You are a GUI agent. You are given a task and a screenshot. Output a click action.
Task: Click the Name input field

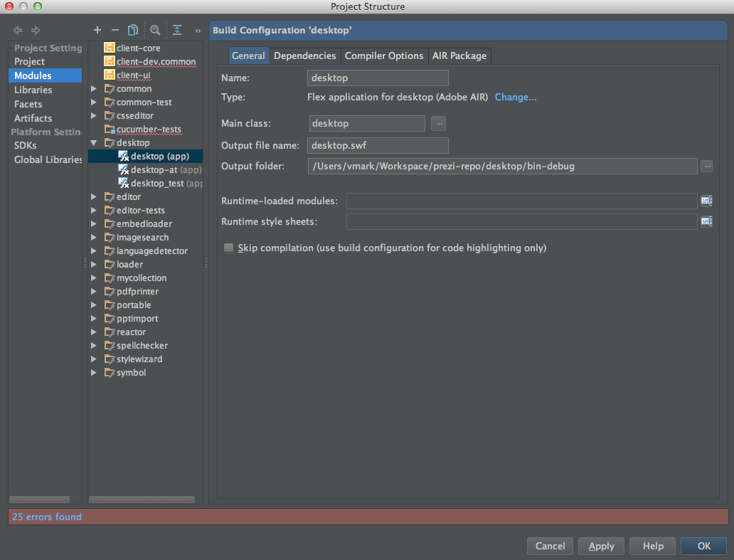[378, 78]
